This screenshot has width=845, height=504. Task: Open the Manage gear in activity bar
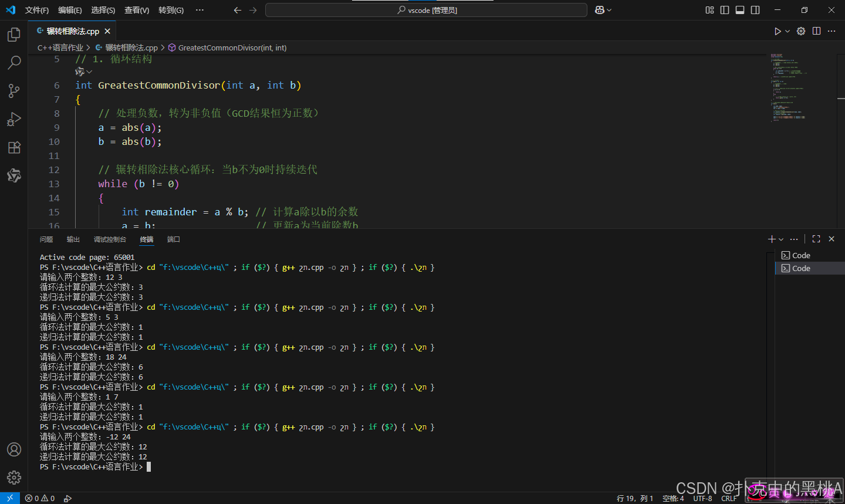point(14,478)
